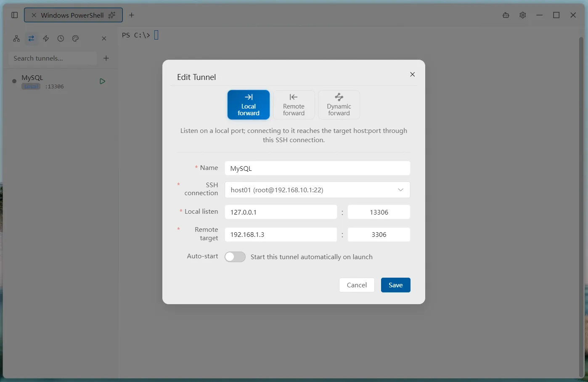Open a new terminal tab
The width and height of the screenshot is (588, 382).
click(x=132, y=15)
